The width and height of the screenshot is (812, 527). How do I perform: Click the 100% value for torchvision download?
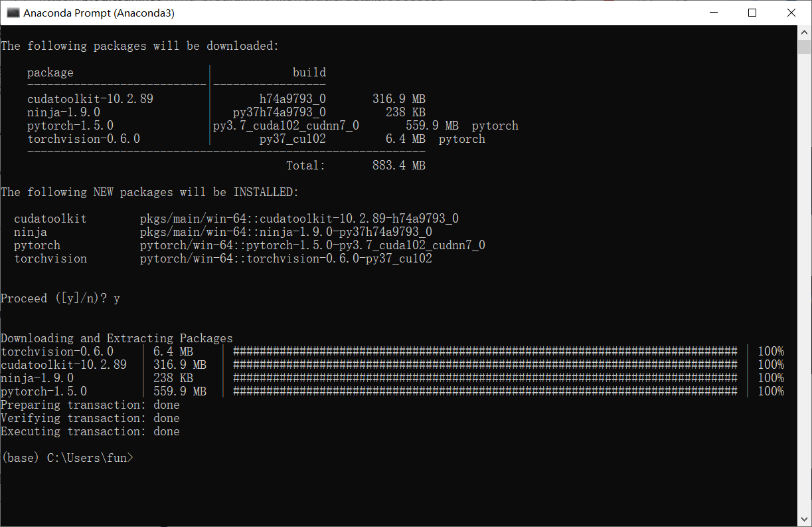pyautogui.click(x=771, y=352)
